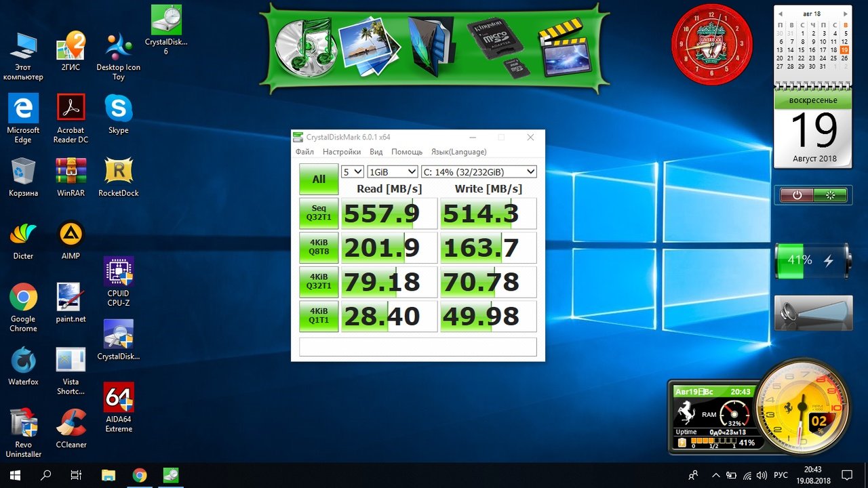Click the empty comment field in CrystalDiskMark

pos(418,346)
